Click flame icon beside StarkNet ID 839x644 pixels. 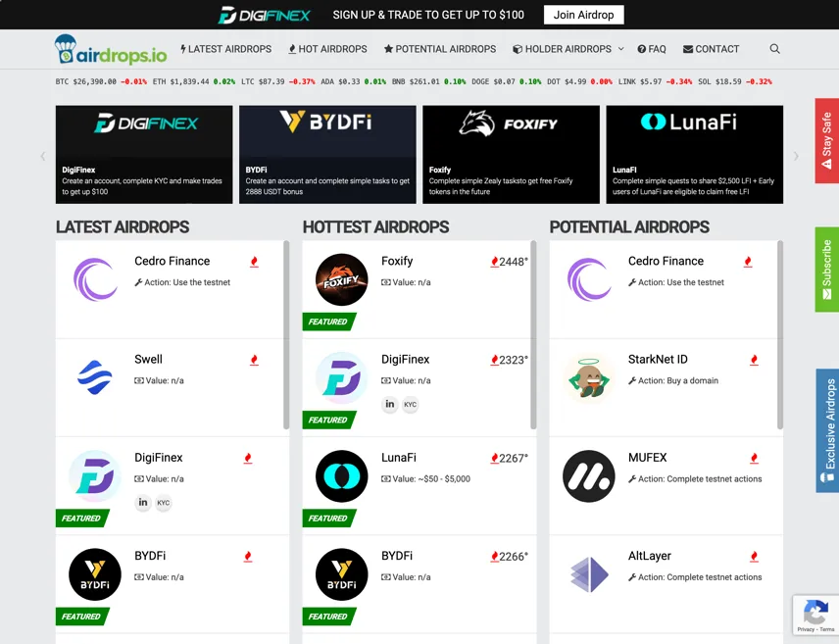coord(754,360)
